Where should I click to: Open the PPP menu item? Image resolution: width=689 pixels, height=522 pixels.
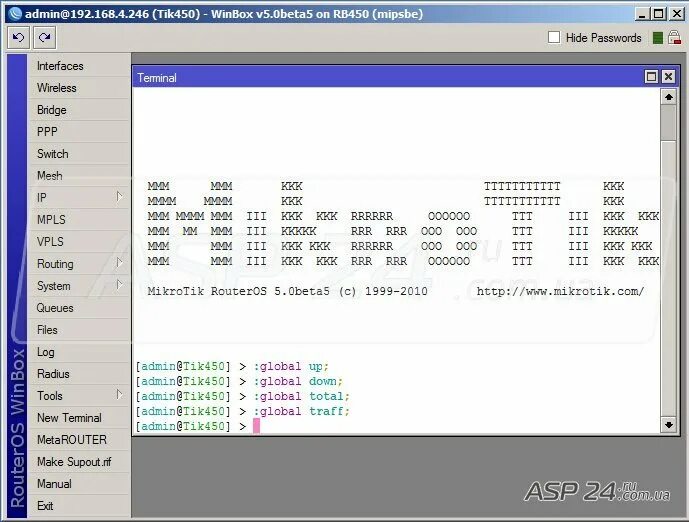point(79,132)
